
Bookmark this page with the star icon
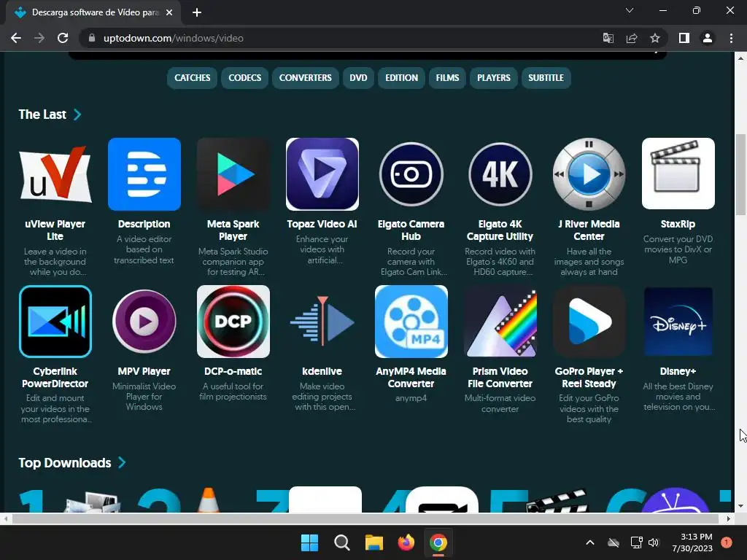[655, 38]
